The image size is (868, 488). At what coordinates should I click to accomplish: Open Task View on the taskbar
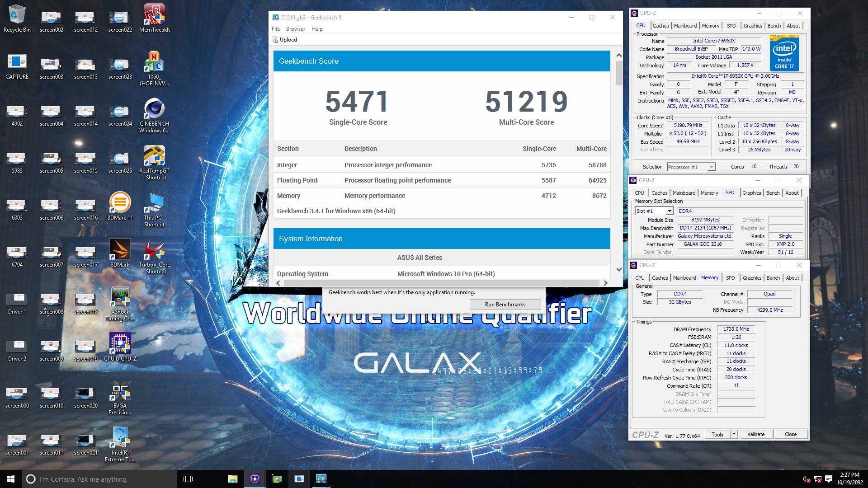(x=188, y=479)
